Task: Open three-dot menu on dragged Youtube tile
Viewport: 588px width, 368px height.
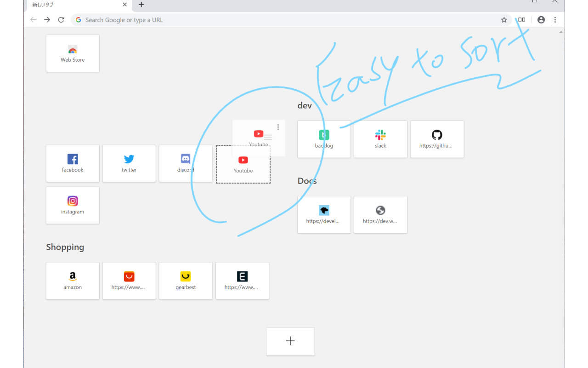Action: coord(278,127)
